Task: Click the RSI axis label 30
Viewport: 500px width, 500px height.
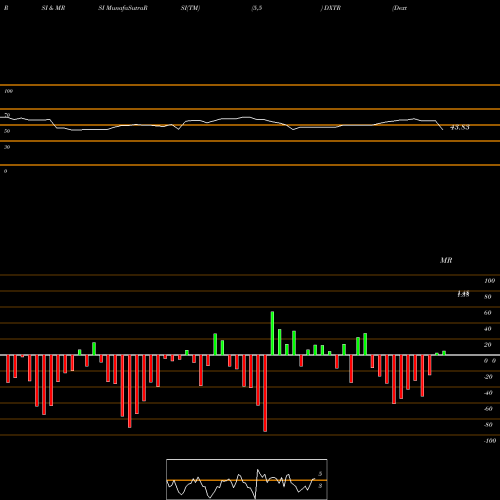Action: click(x=7, y=147)
